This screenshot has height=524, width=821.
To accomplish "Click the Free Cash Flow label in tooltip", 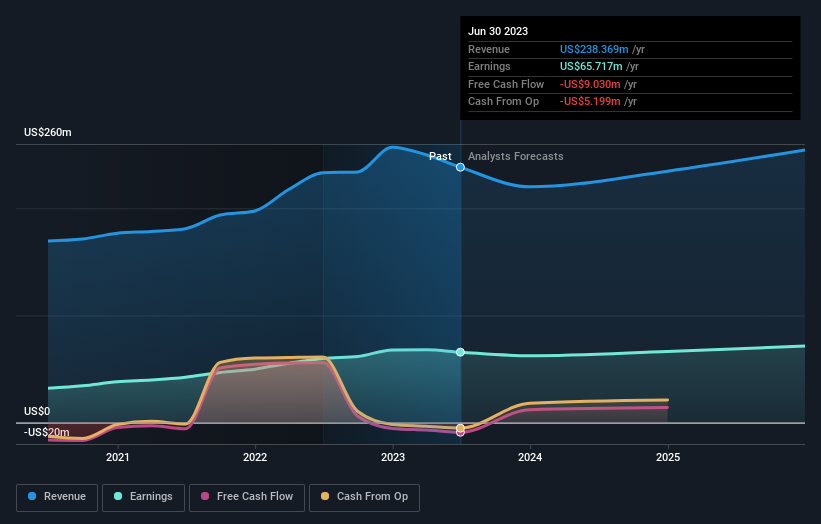I will click(506, 84).
